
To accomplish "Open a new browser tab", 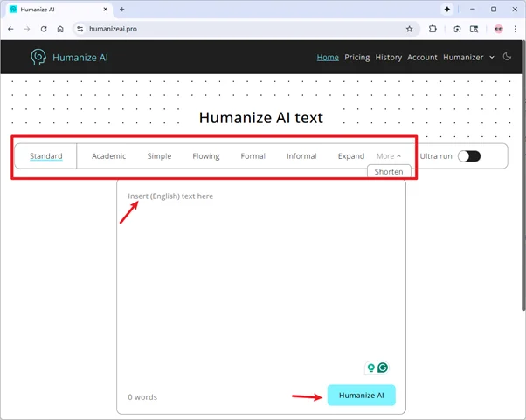I will pyautogui.click(x=121, y=9).
